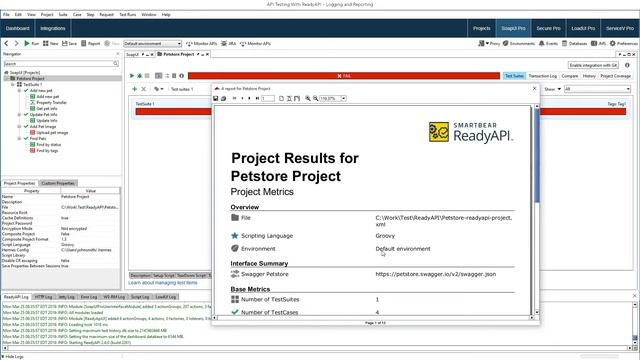This screenshot has width=640, height=360.
Task: Zoom in on the report
Action: point(308,98)
